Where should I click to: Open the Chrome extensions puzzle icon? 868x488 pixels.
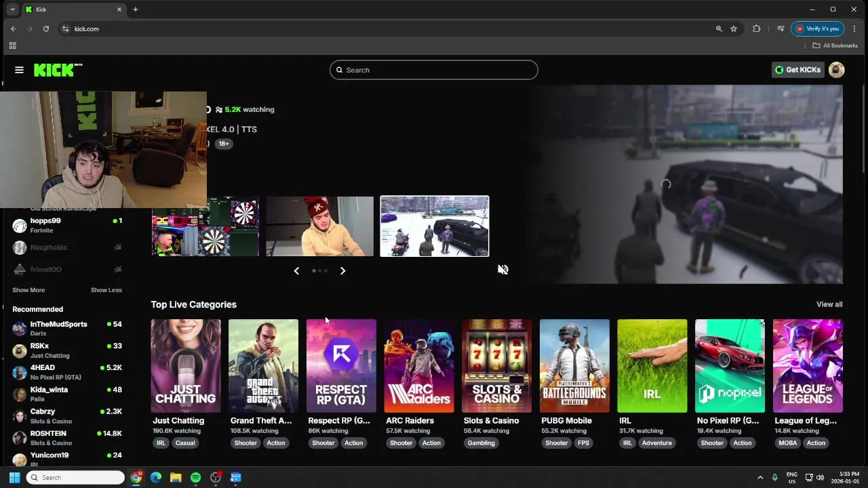757,28
